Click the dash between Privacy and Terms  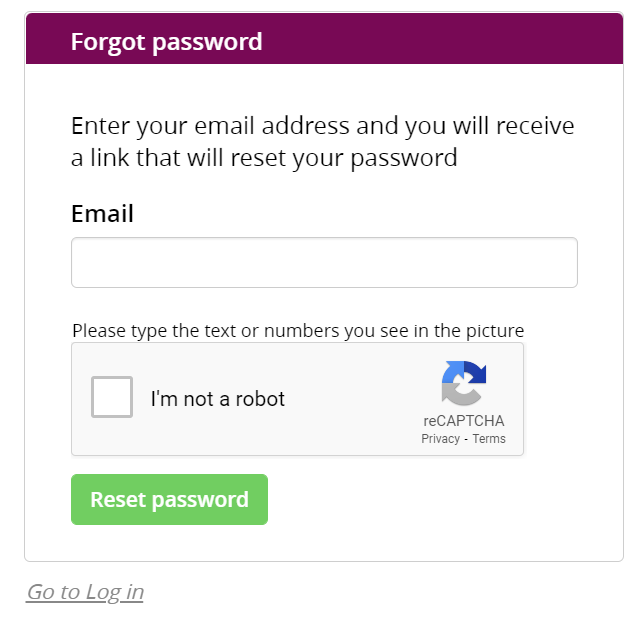coord(466,439)
